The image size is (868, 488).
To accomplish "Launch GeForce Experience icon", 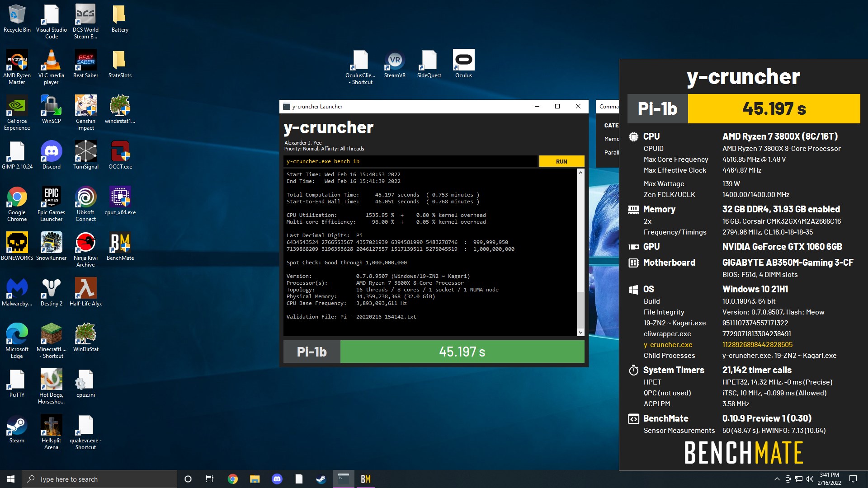I will pyautogui.click(x=17, y=113).
